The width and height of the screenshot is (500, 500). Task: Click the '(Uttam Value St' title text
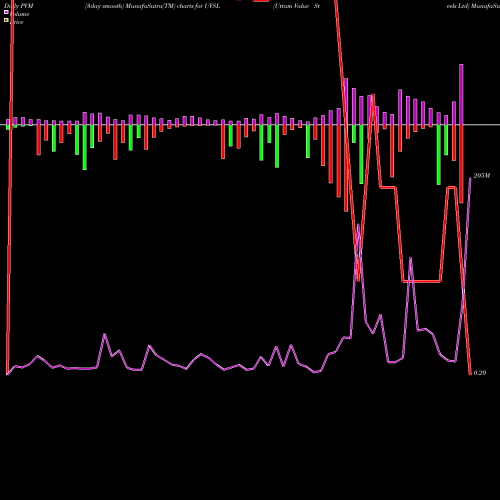pyautogui.click(x=296, y=6)
